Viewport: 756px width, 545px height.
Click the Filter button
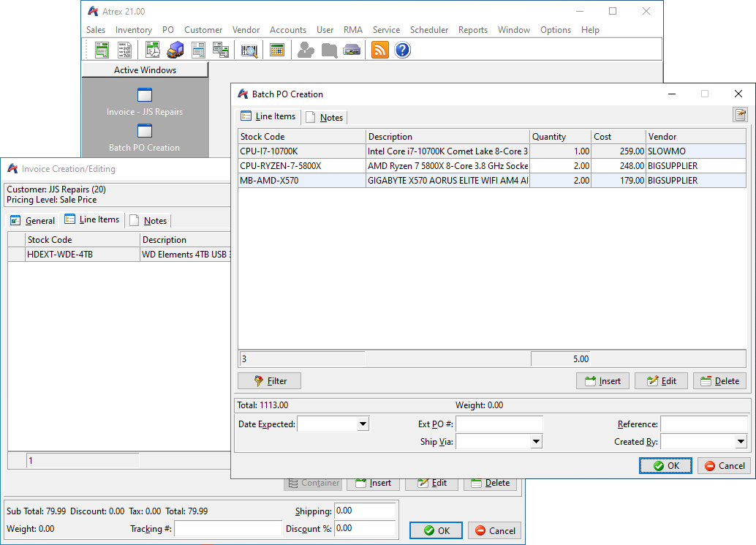(x=269, y=381)
